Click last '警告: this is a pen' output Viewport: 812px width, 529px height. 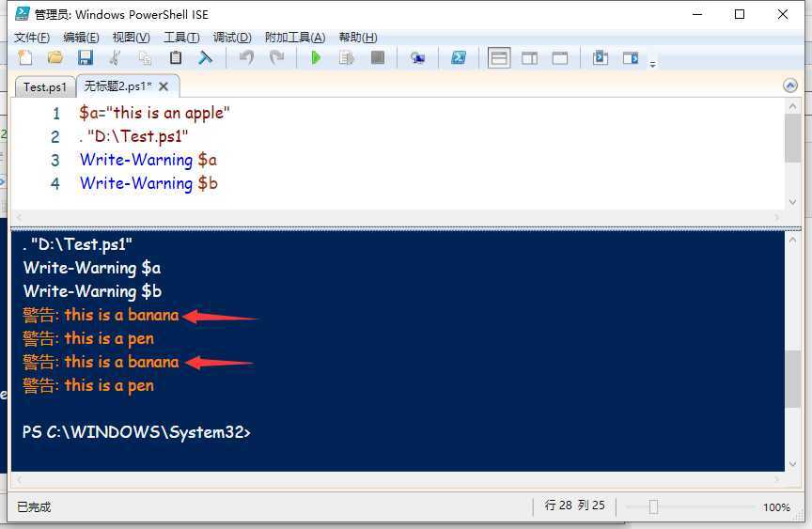point(88,385)
